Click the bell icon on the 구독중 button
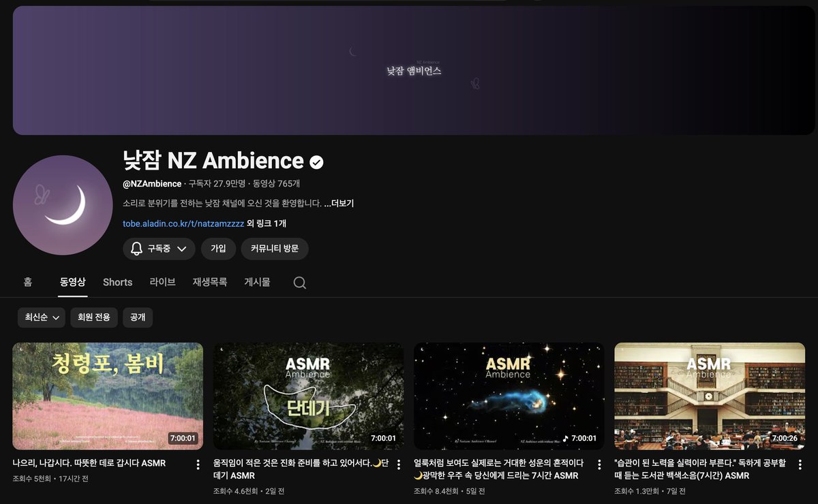Screen dimensions: 818x504 [x=136, y=249]
